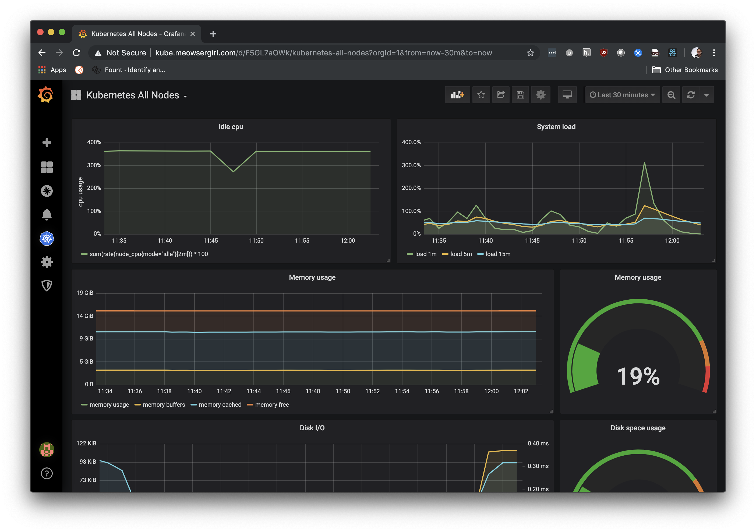Click the Not Secure site warning
The width and height of the screenshot is (756, 532).
[121, 53]
